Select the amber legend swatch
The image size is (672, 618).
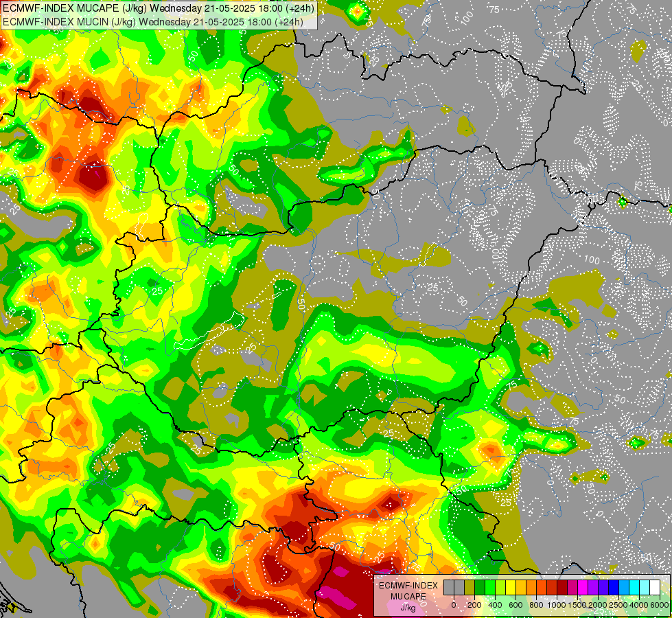[521, 587]
